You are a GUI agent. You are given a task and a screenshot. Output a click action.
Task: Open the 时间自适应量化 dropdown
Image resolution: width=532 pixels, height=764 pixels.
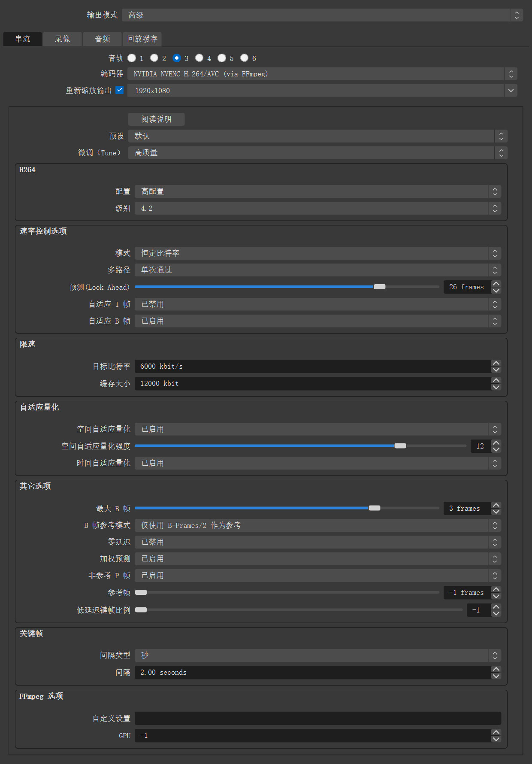(318, 463)
